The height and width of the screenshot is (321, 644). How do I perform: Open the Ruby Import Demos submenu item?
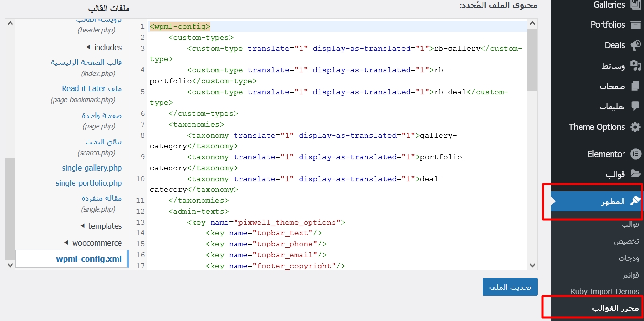pos(604,291)
